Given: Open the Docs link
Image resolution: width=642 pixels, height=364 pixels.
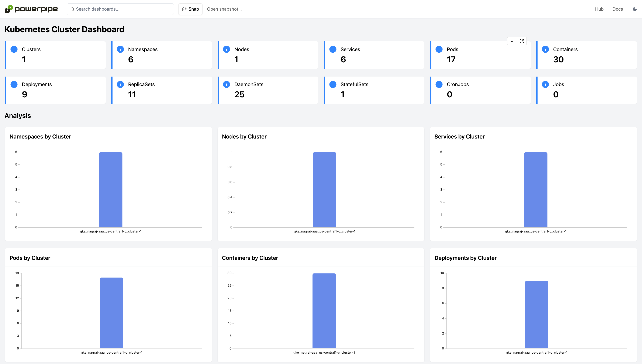Looking at the screenshot, I should coord(618,9).
